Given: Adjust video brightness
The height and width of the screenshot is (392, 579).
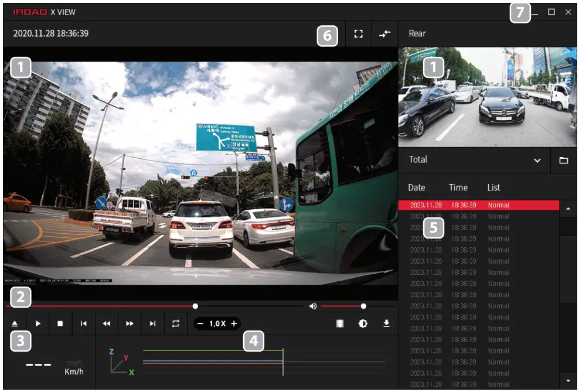Looking at the screenshot, I should pos(362,323).
